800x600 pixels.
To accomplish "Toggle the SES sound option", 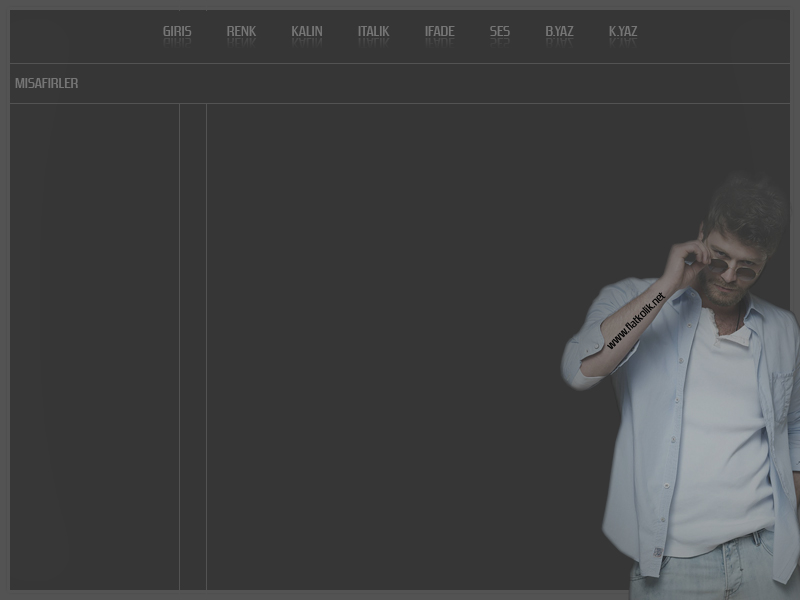I will (x=499, y=31).
